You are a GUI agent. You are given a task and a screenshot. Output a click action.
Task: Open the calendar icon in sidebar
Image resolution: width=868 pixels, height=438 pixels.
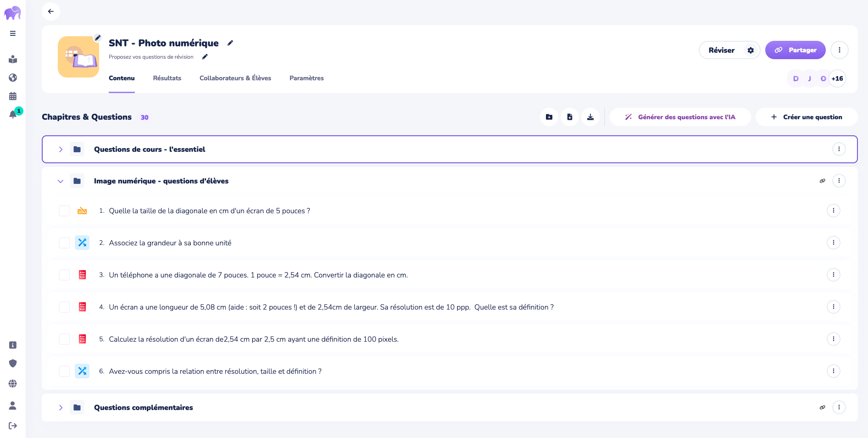13,96
